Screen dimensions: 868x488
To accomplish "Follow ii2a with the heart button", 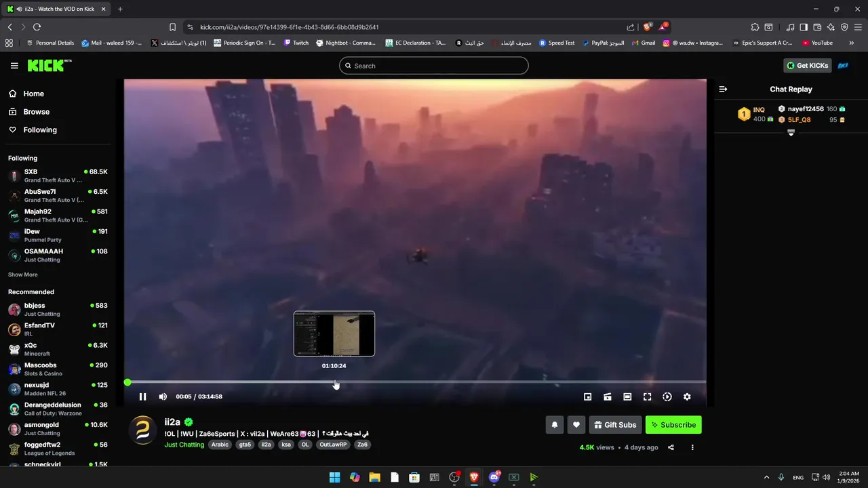I will (576, 425).
